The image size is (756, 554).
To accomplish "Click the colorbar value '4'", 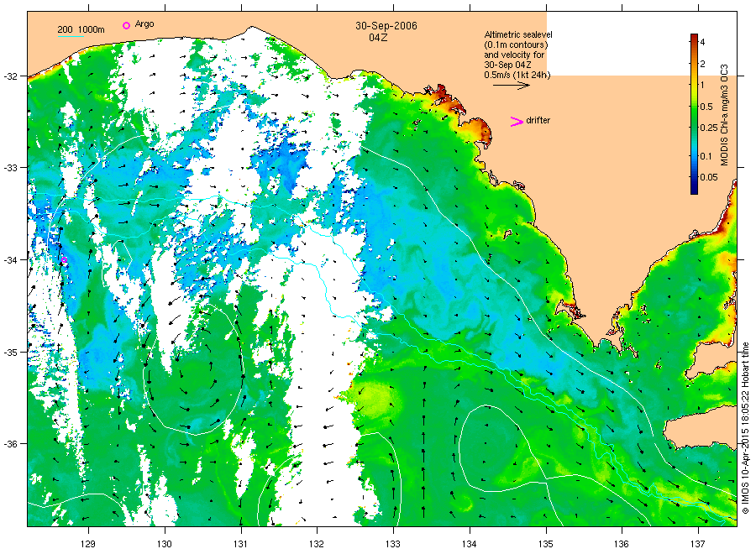I will [702, 42].
